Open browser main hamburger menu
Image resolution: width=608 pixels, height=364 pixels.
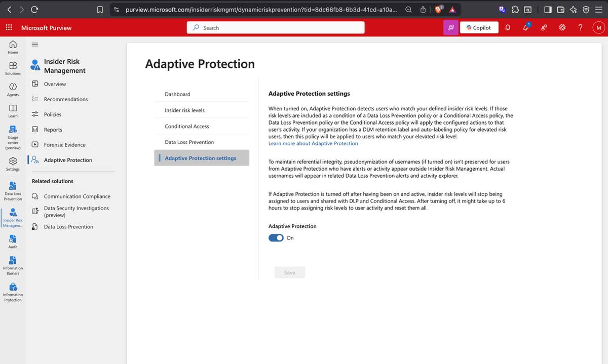click(x=598, y=9)
